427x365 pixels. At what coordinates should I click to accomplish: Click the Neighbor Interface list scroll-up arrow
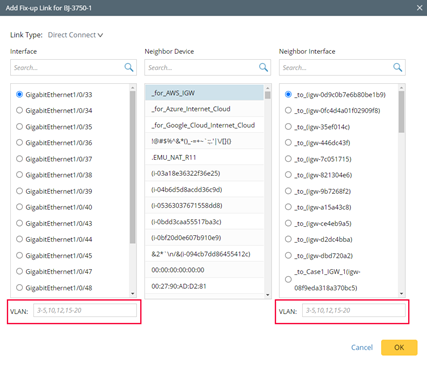click(x=401, y=88)
